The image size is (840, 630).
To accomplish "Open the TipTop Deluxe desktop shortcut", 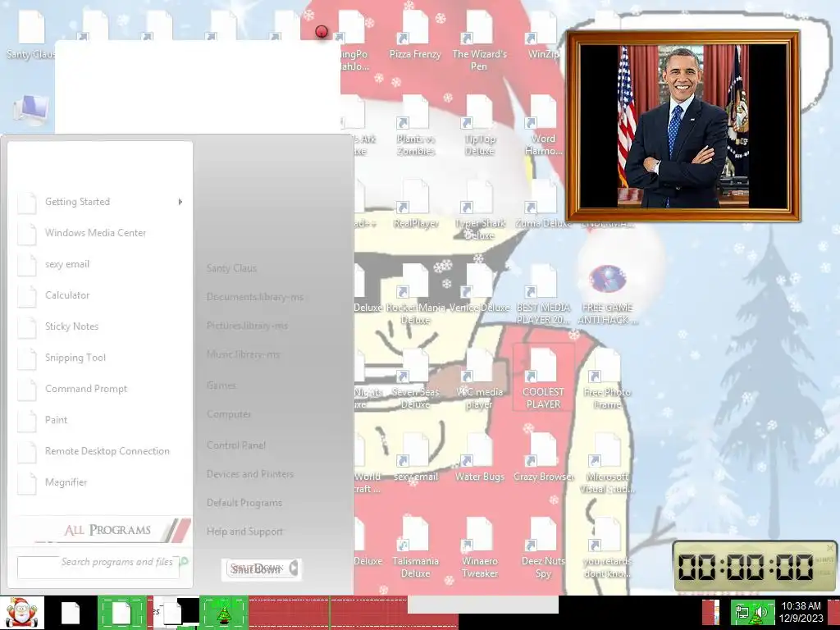I will (479, 126).
